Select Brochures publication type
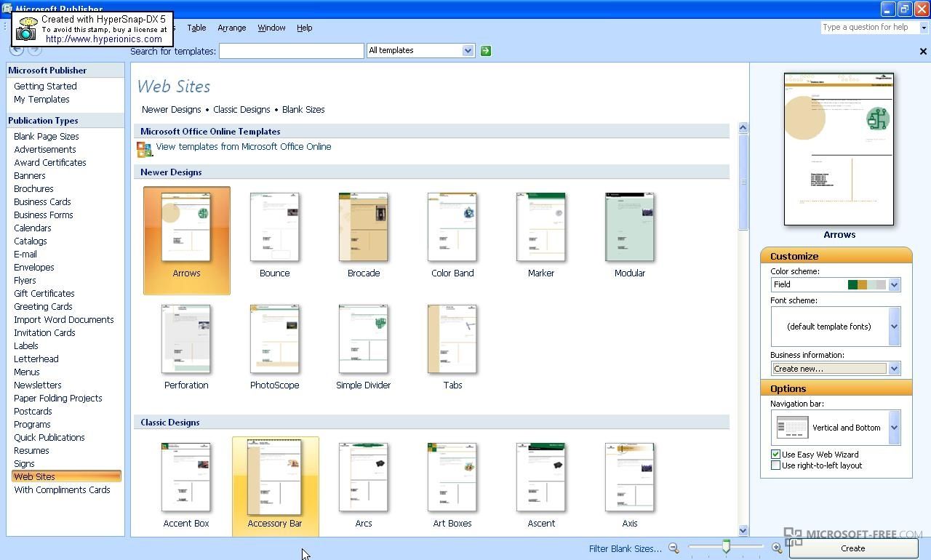This screenshot has height=560, width=931. 33,188
